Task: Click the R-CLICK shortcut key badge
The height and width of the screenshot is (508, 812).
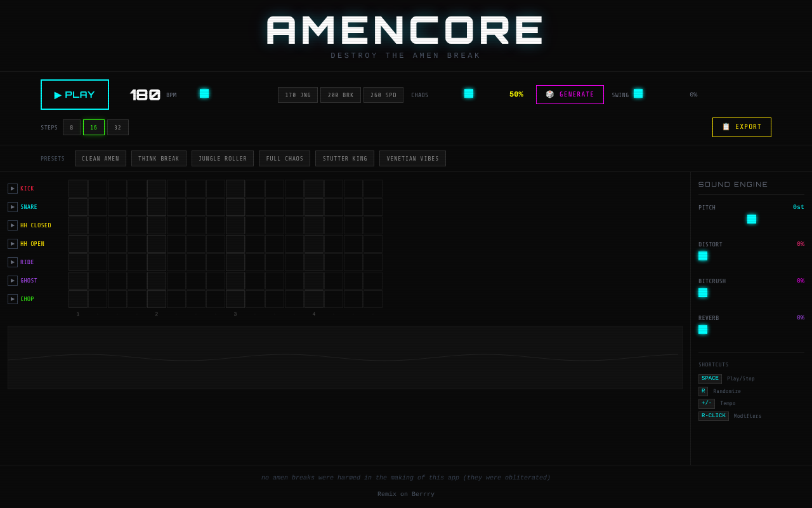Action: 714,417
